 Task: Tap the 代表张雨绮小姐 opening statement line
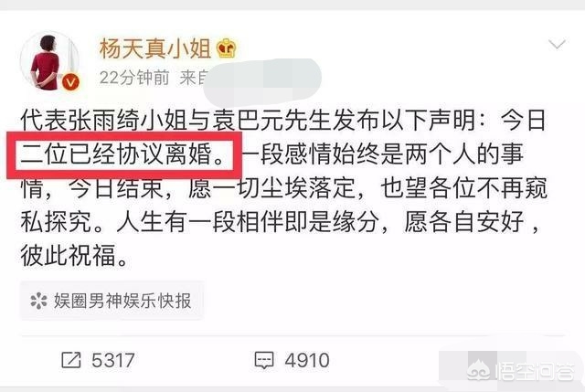coord(283,120)
